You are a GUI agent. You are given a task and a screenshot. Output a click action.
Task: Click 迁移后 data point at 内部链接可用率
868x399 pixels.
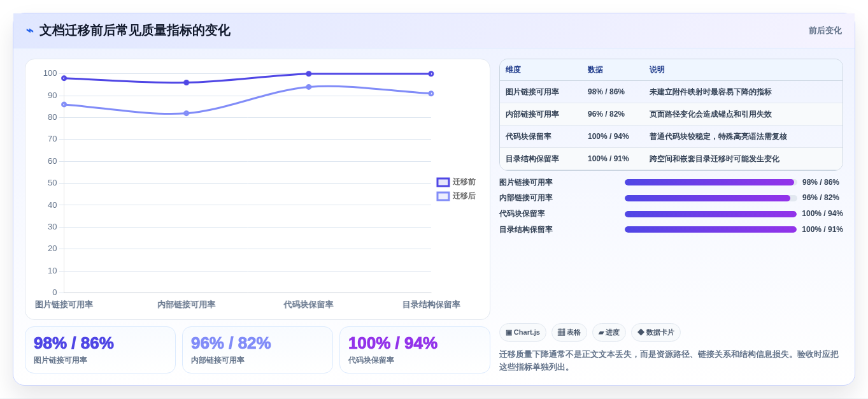click(187, 113)
